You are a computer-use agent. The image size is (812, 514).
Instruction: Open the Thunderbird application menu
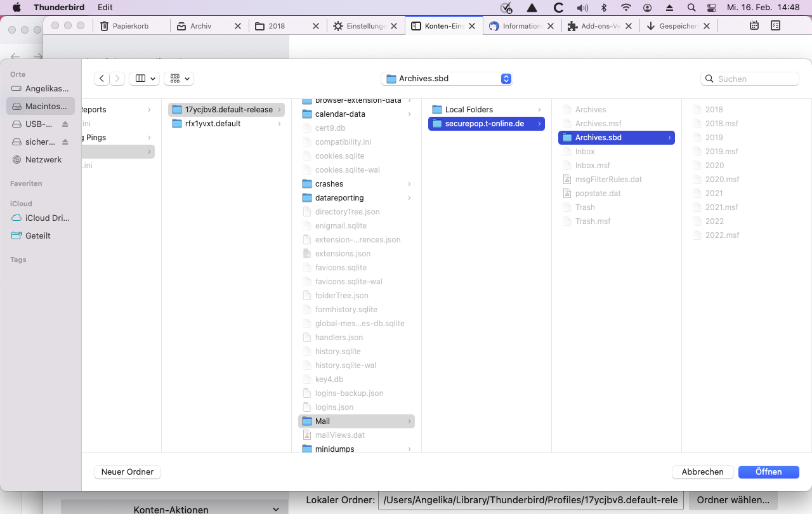click(59, 8)
